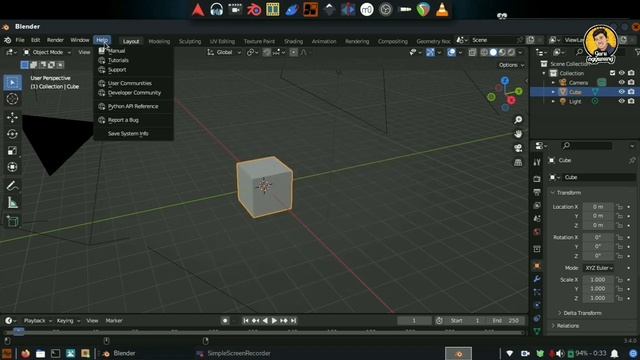Open the Object Mode dropdown

click(47, 52)
